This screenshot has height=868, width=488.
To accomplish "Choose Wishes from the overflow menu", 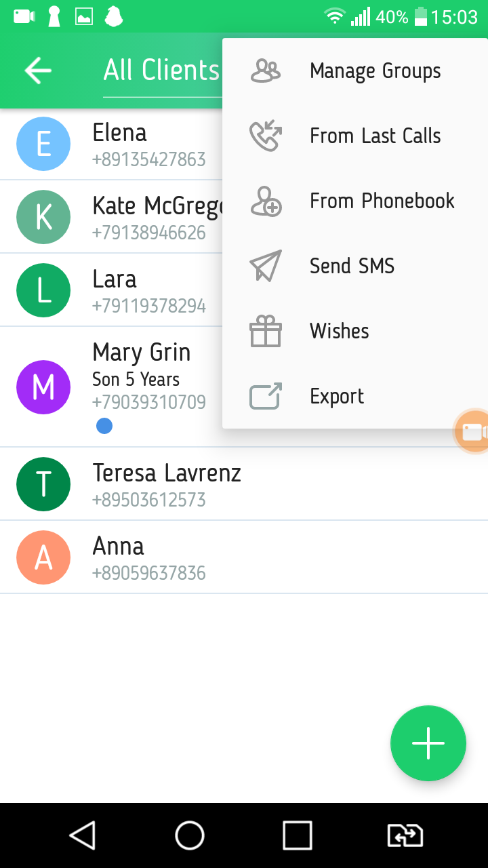I will pyautogui.click(x=339, y=332).
